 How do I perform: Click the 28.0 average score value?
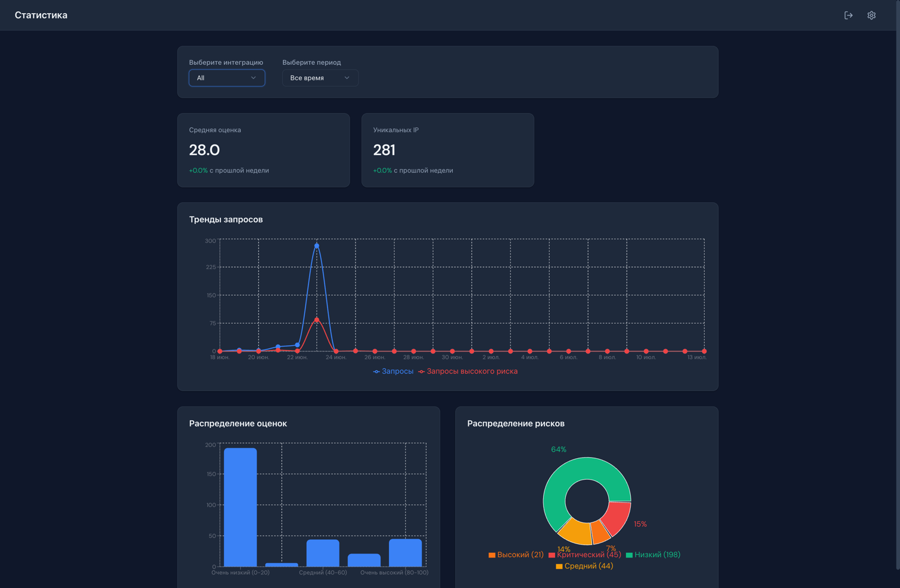pos(204,150)
